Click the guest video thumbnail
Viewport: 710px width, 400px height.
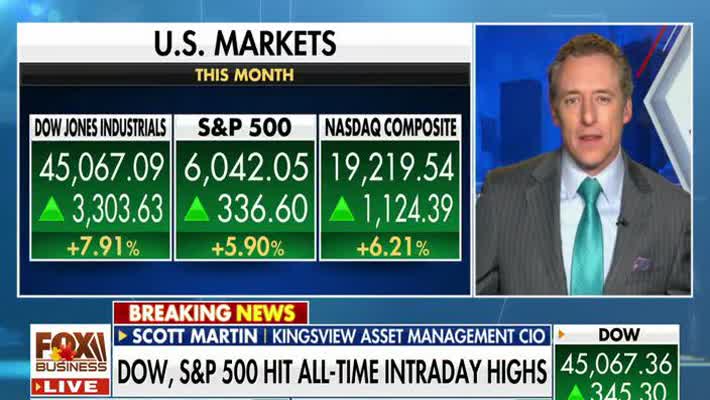coord(583,160)
